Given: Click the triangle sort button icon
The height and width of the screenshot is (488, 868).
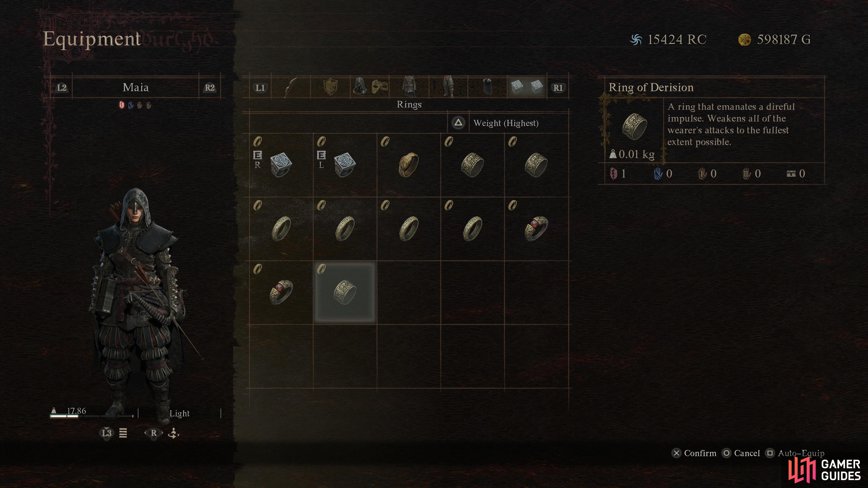Looking at the screenshot, I should [458, 123].
